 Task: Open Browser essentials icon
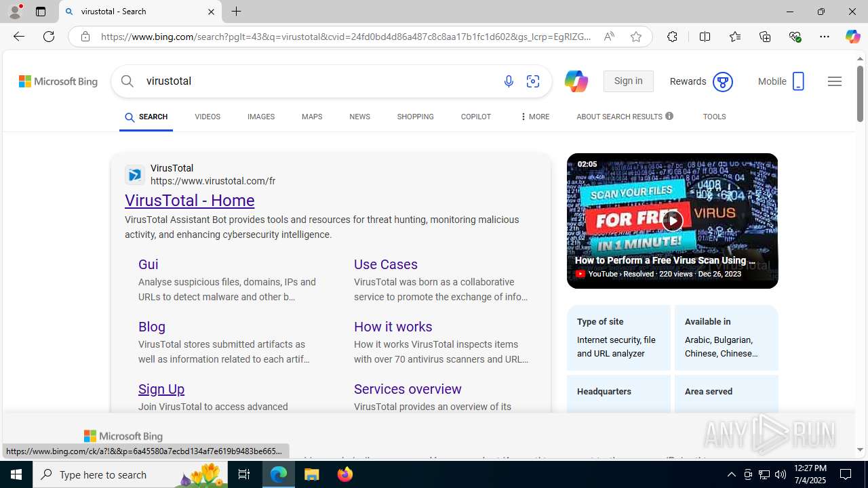point(795,37)
